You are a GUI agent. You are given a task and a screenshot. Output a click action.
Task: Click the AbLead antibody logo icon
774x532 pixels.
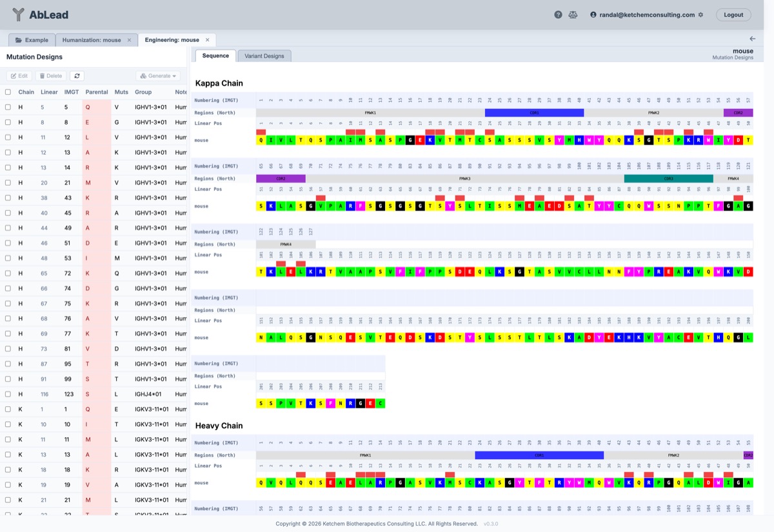tap(19, 15)
